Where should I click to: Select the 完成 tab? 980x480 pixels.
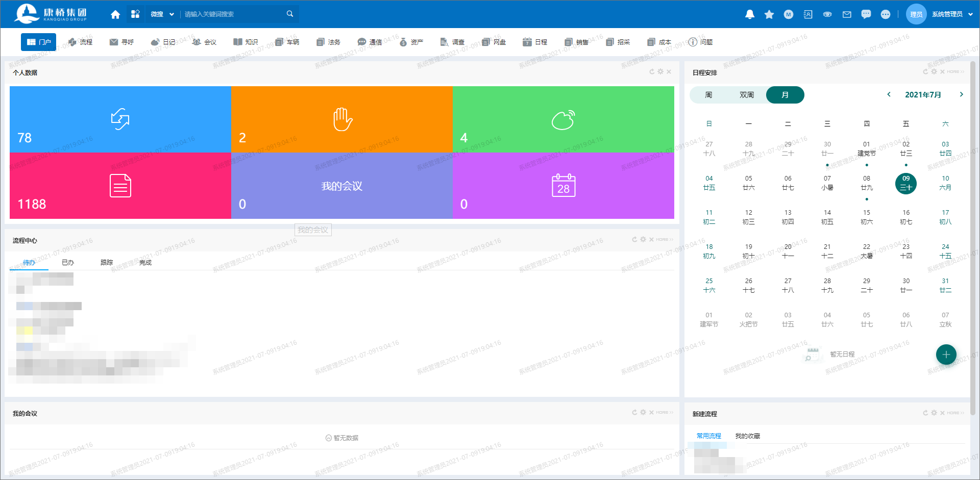click(145, 263)
